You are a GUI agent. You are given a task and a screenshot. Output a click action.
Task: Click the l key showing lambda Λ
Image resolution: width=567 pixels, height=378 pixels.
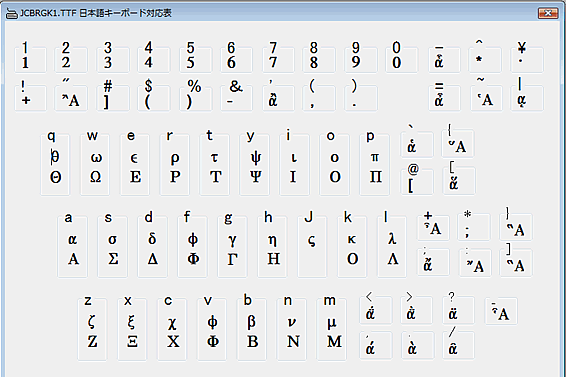[392, 247]
